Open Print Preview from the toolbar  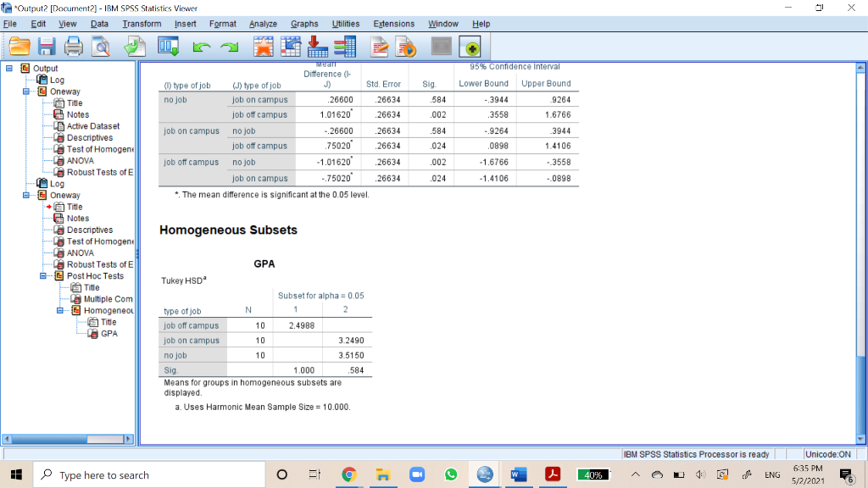[102, 47]
